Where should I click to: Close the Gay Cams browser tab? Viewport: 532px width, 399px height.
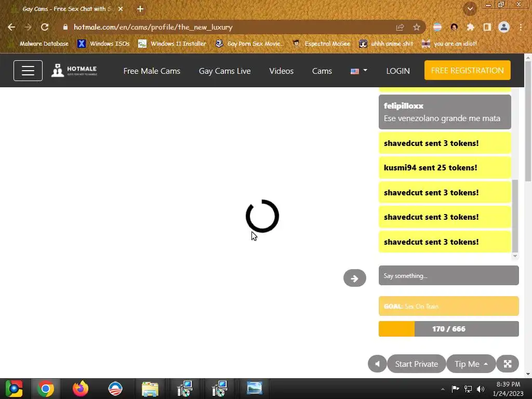click(x=121, y=9)
